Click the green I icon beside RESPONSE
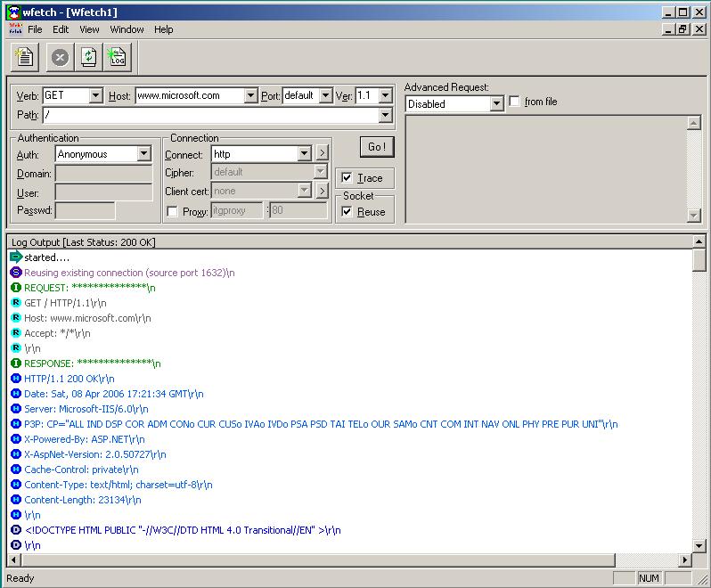 click(x=16, y=363)
